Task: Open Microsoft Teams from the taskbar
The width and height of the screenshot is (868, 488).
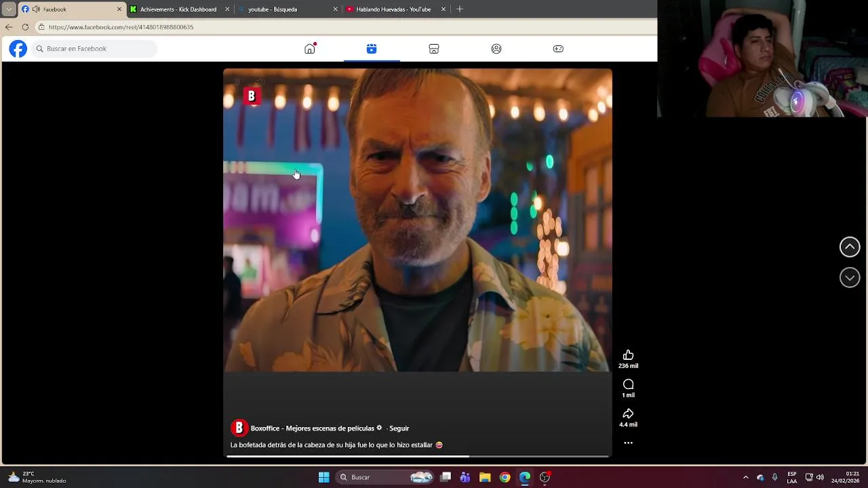Action: 465,477
